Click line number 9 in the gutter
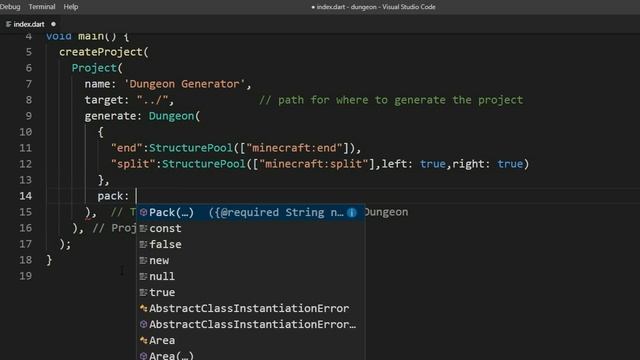Image resolution: width=640 pixels, height=360 pixels. pyautogui.click(x=29, y=116)
